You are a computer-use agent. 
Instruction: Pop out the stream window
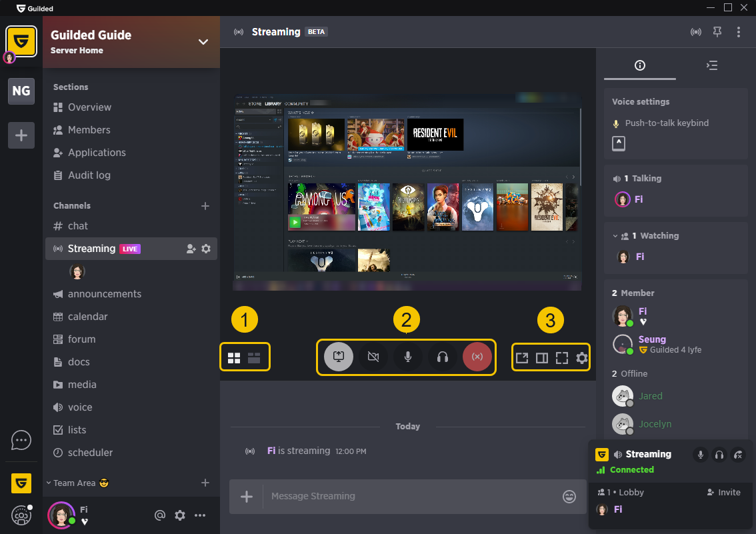pos(522,357)
